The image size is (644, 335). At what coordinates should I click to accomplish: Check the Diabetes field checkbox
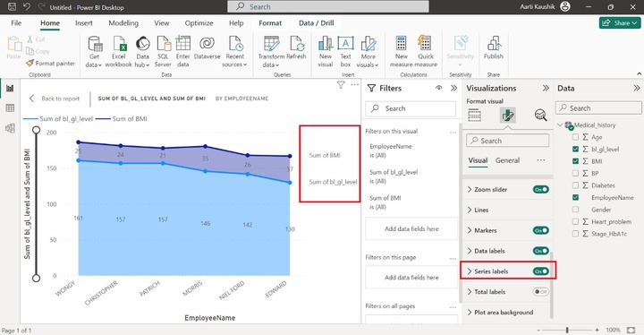click(x=575, y=185)
